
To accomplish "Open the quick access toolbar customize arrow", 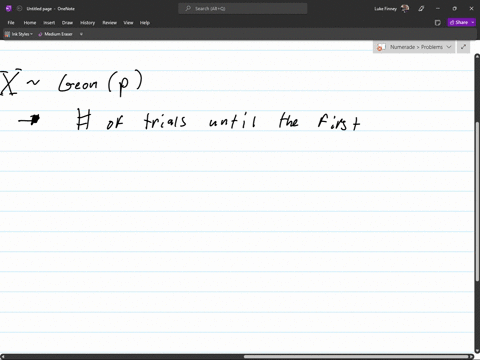I will click(81, 34).
